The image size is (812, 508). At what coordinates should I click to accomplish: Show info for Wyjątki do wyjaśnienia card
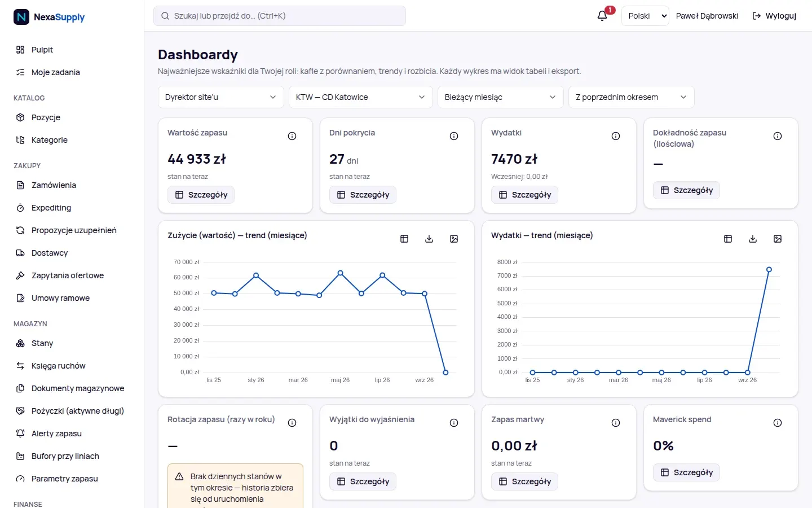[x=454, y=423]
